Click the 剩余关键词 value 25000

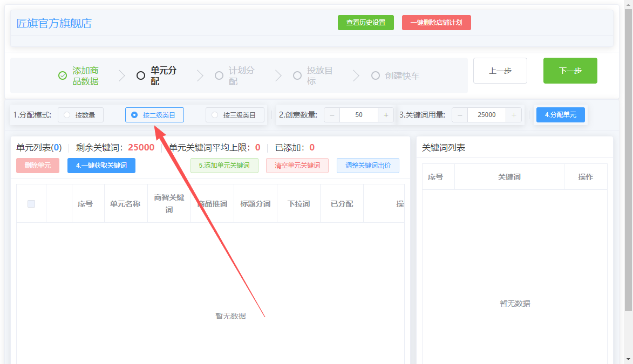pyautogui.click(x=141, y=148)
